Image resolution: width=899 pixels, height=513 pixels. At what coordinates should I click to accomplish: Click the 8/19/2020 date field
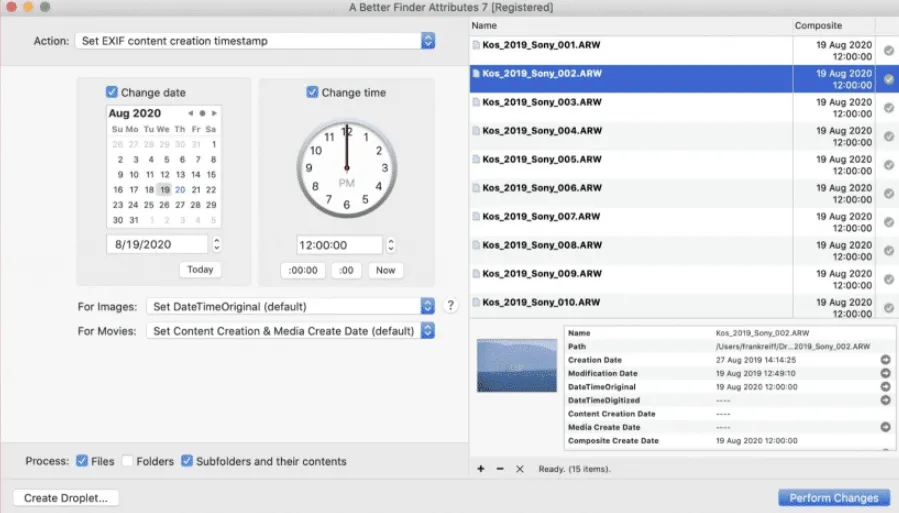tap(157, 244)
